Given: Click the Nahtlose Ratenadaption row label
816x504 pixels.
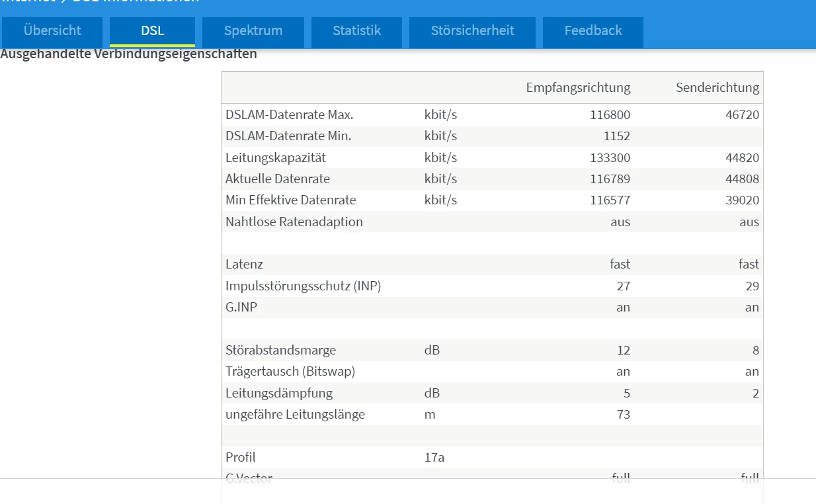Looking at the screenshot, I should pyautogui.click(x=294, y=222).
